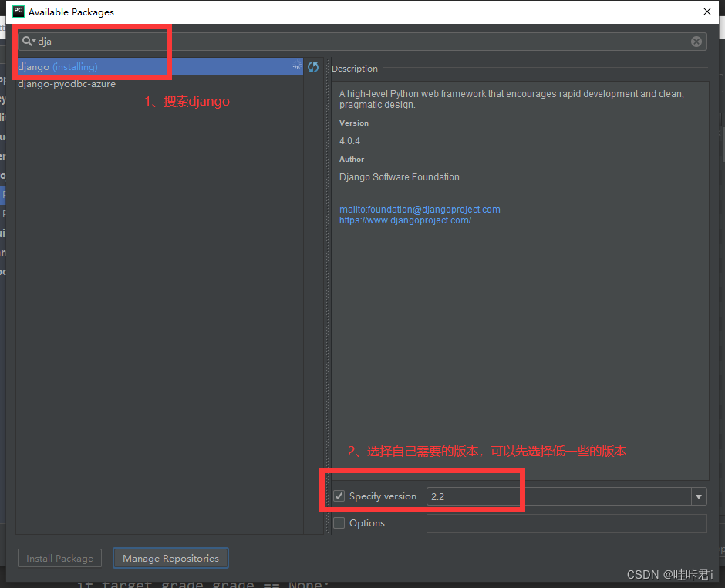Select the django-pyodbc-azure package
Viewport: 725px width, 588px height.
point(66,84)
